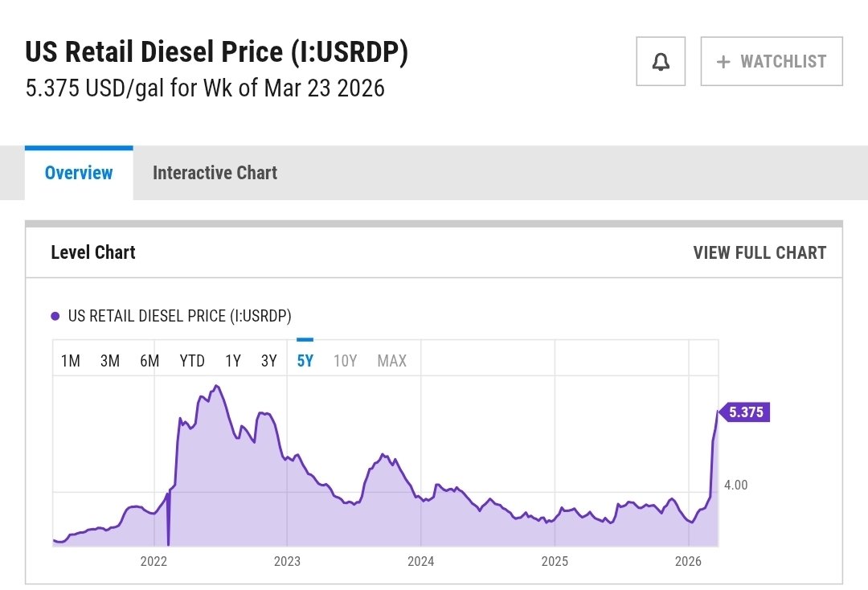Click the 2024 label on the x-axis
Screen dimensions: 868x590
(421, 561)
